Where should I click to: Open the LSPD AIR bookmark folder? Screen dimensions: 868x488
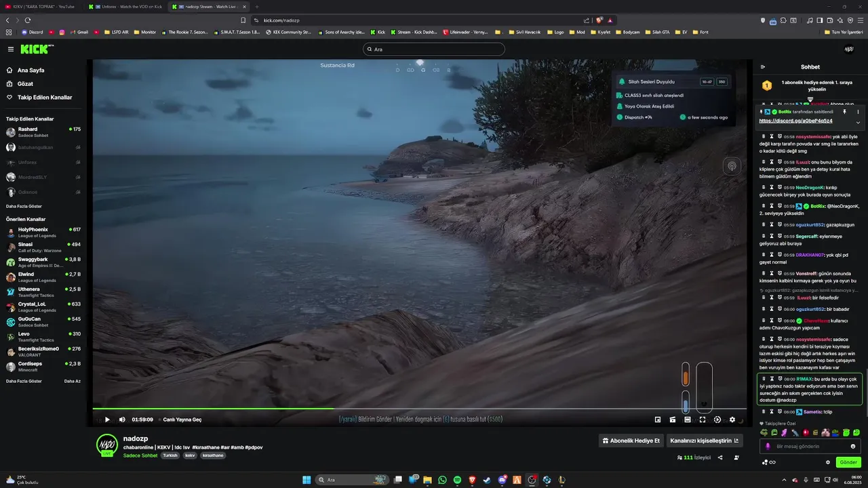click(116, 32)
